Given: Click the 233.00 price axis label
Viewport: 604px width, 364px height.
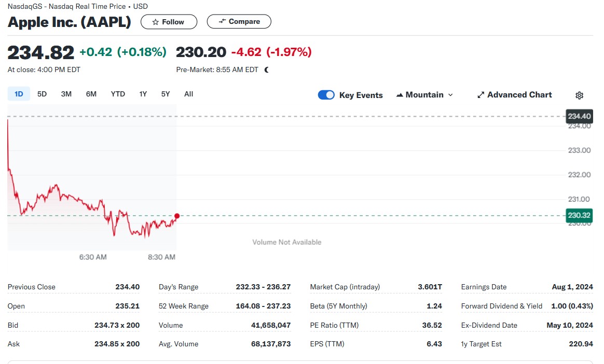Looking at the screenshot, I should pyautogui.click(x=579, y=150).
